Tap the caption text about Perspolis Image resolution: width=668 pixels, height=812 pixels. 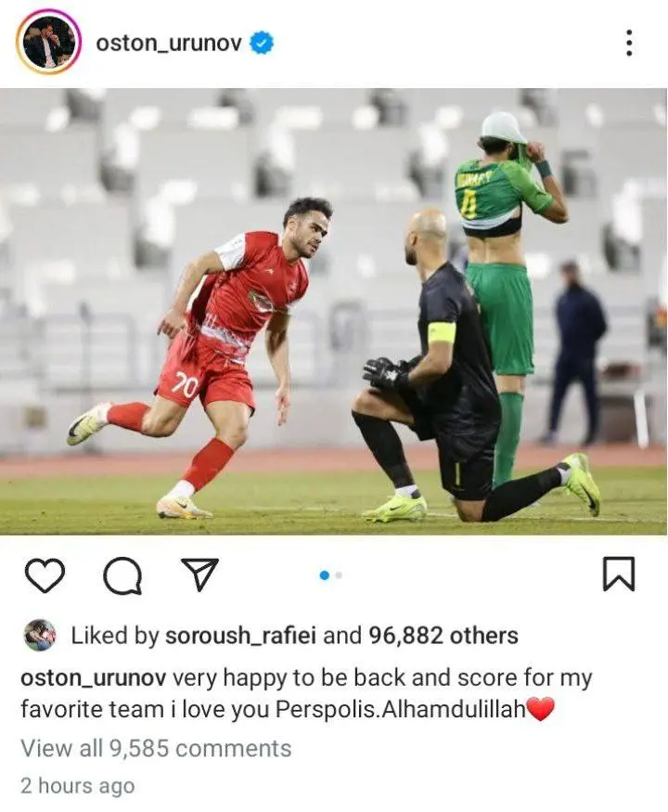[x=305, y=693]
